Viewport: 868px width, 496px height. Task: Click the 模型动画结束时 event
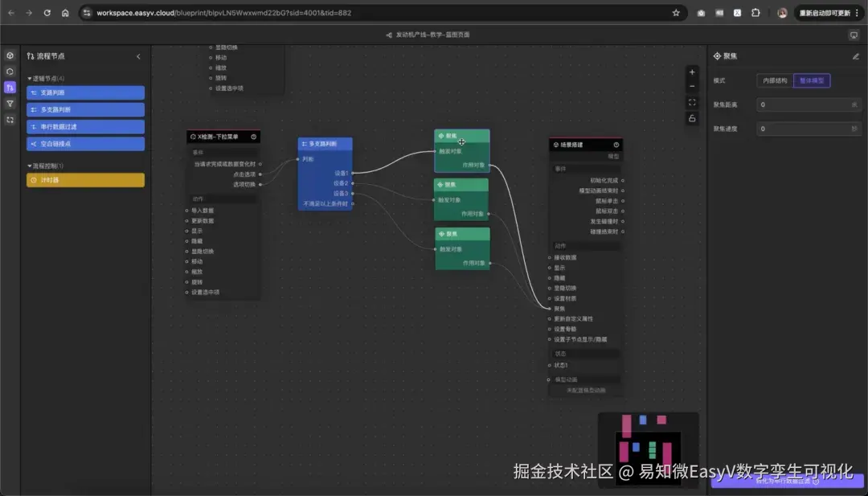point(599,191)
